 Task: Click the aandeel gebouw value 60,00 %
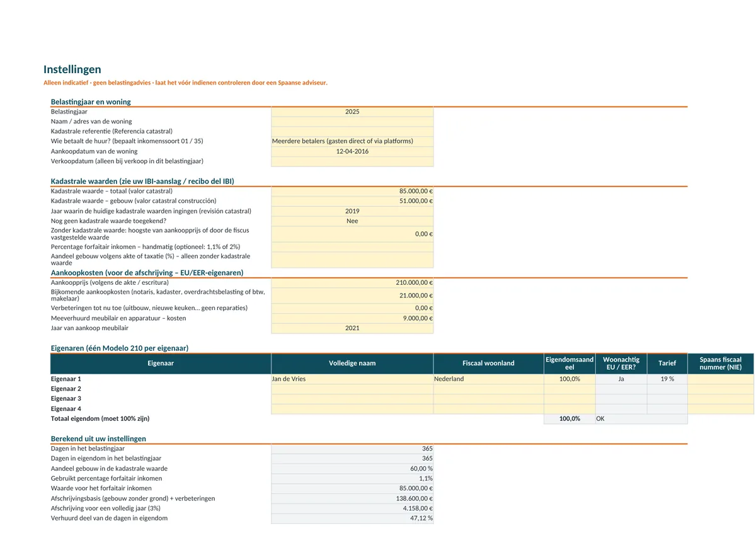pos(352,469)
